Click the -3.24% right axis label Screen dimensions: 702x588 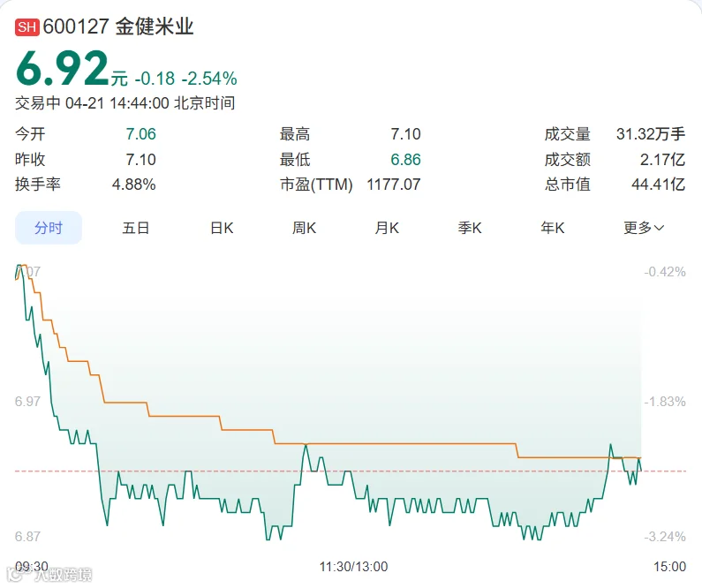tap(665, 537)
